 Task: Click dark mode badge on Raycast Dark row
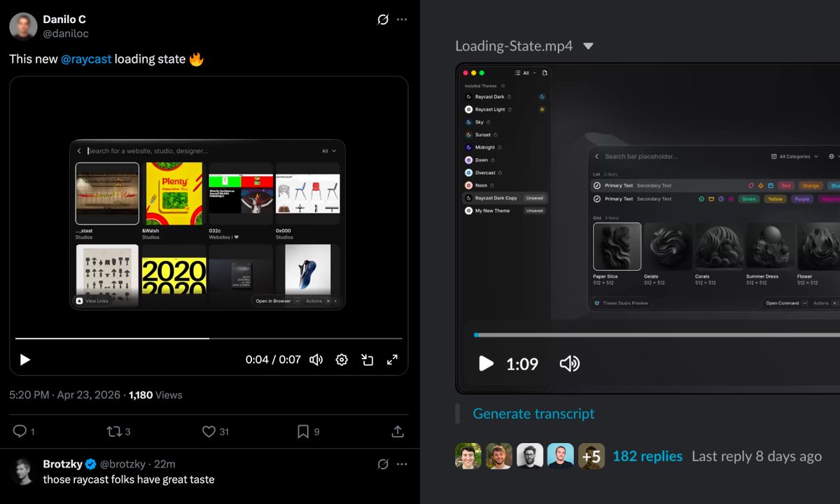tap(542, 97)
